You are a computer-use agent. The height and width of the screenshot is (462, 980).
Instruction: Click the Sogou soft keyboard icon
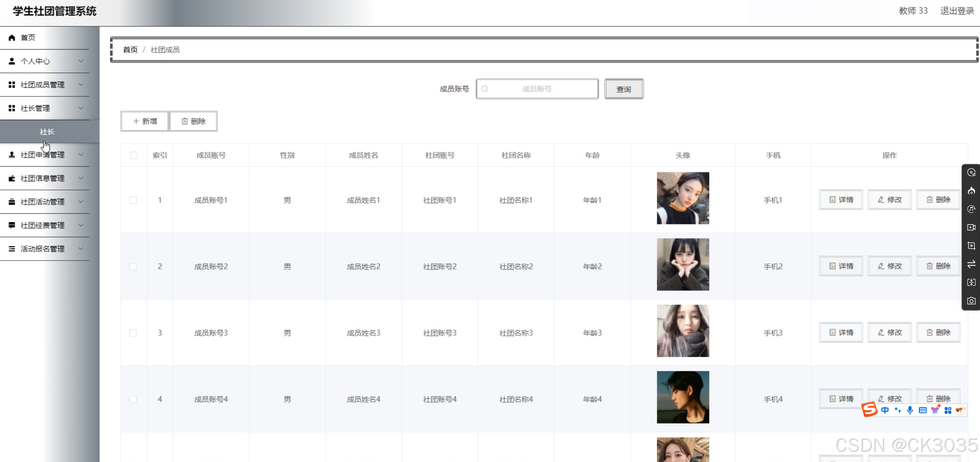point(922,410)
